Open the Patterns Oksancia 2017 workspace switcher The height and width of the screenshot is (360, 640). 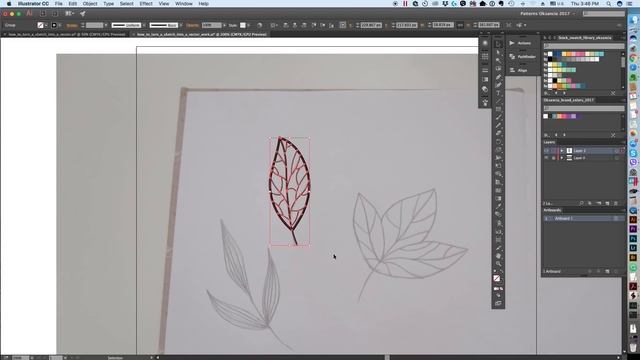(547, 13)
